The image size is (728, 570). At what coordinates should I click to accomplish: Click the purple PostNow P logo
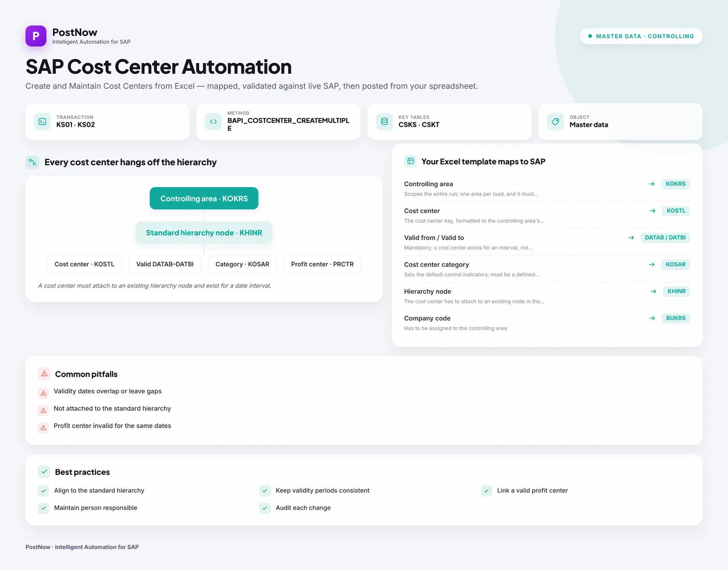[x=36, y=36]
